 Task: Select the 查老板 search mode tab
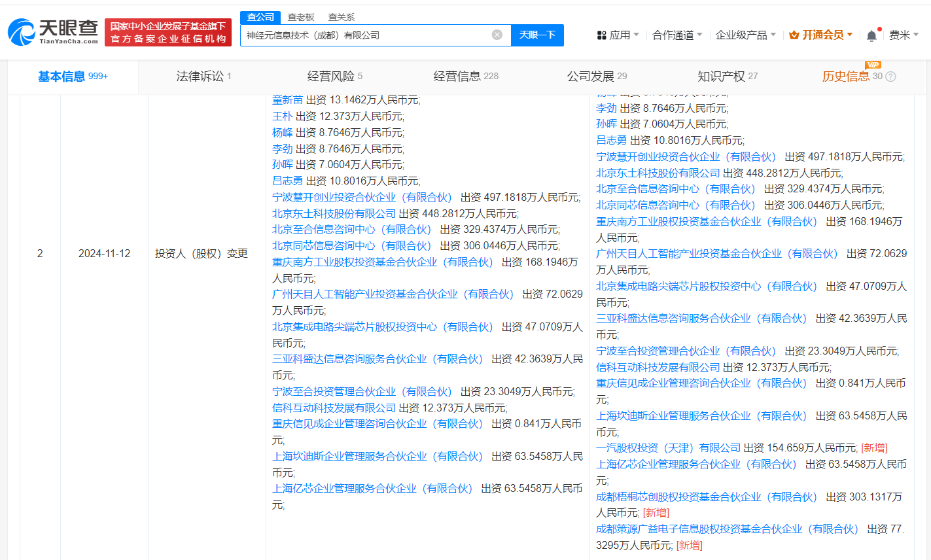(301, 17)
